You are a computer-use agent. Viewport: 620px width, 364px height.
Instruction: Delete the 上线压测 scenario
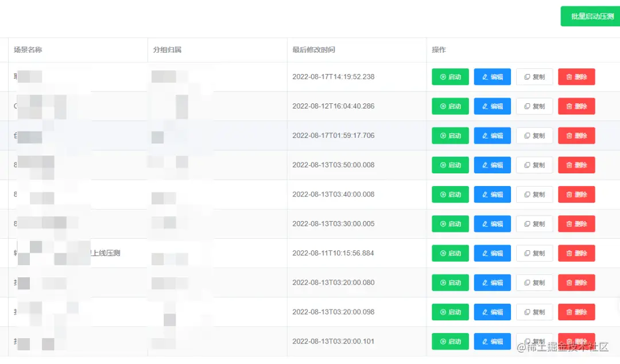point(576,253)
